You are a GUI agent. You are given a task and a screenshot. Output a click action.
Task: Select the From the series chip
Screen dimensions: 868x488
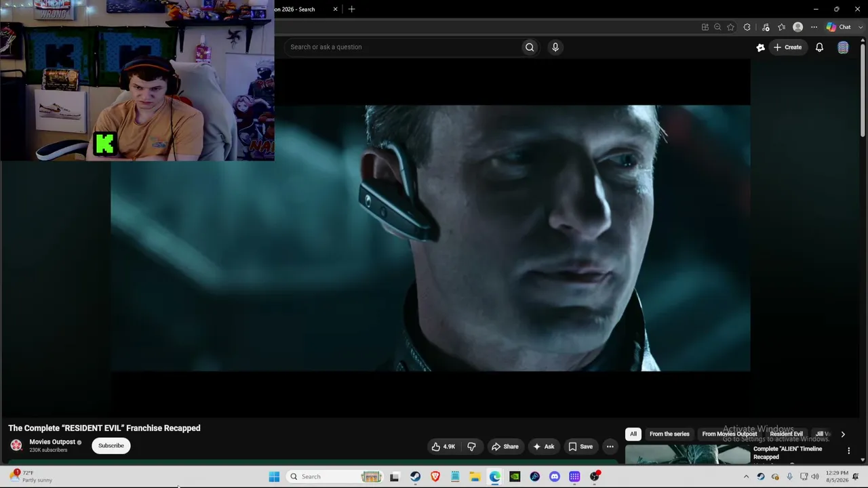click(669, 434)
